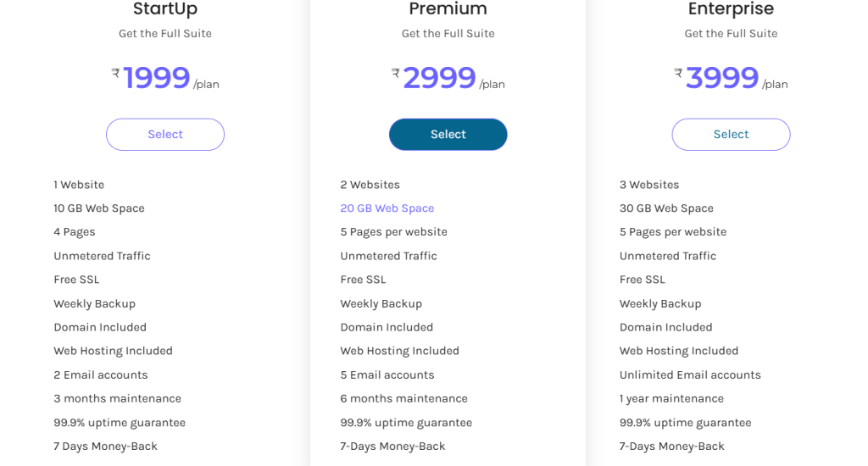The image size is (868, 466).
Task: Click the 2999 price amount
Action: tap(439, 78)
